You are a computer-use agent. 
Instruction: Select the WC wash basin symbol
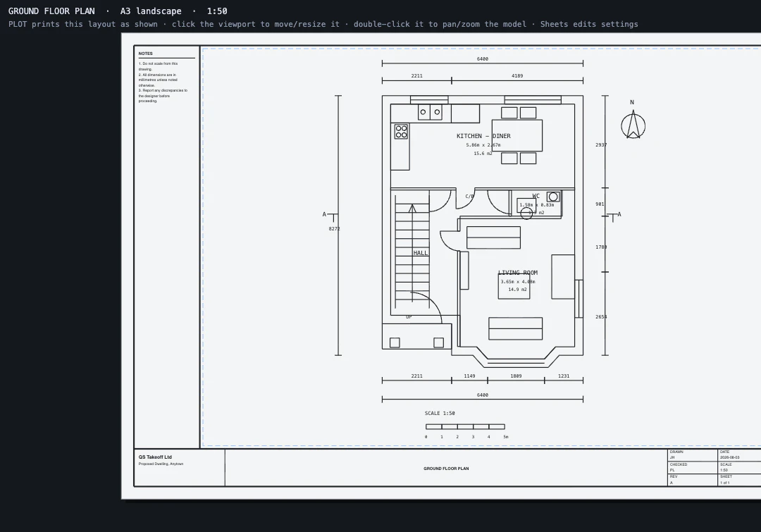coord(553,197)
